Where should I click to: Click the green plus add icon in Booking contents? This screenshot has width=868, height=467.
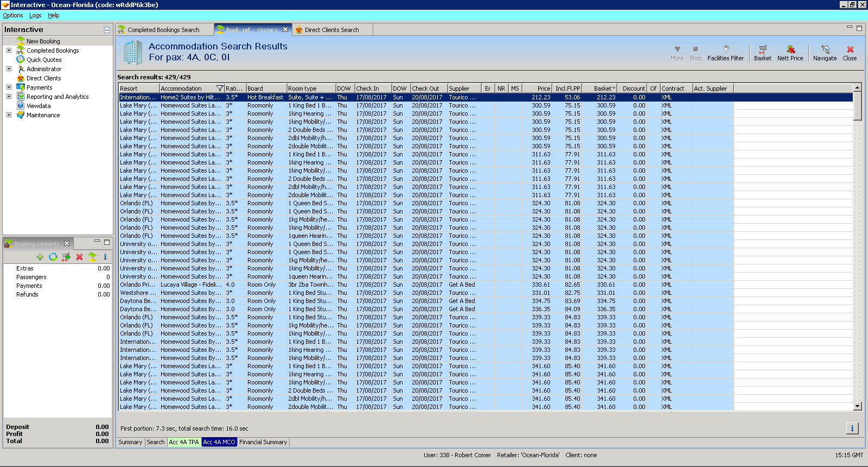pyautogui.click(x=40, y=257)
